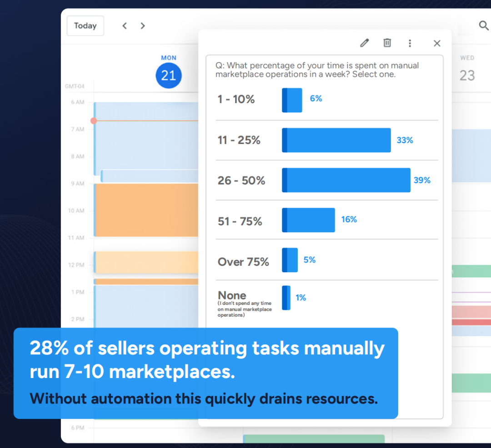The height and width of the screenshot is (448, 491).
Task: Select Wednesday 23 in the header
Action: (x=467, y=75)
